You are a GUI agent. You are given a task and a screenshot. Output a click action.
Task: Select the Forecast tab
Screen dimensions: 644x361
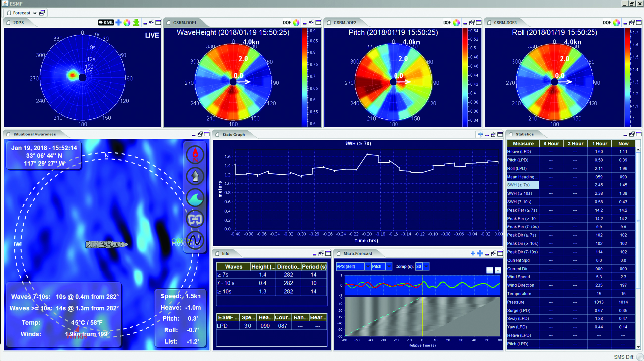pos(21,13)
